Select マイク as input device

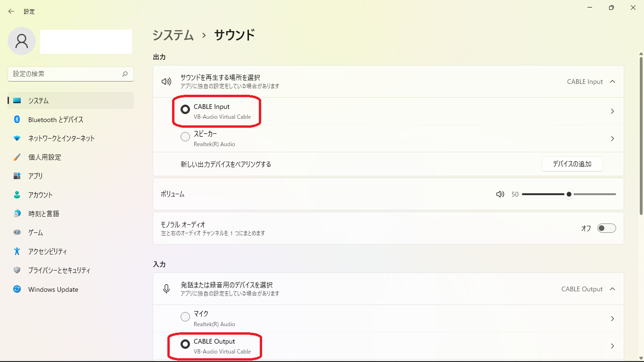(x=185, y=316)
